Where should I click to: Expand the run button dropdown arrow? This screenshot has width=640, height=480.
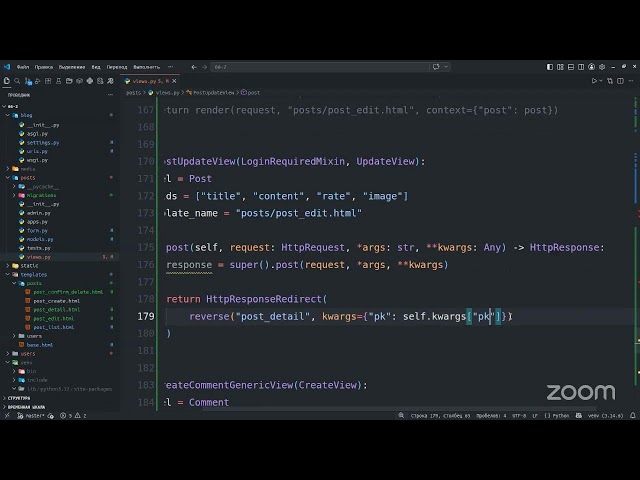point(601,81)
